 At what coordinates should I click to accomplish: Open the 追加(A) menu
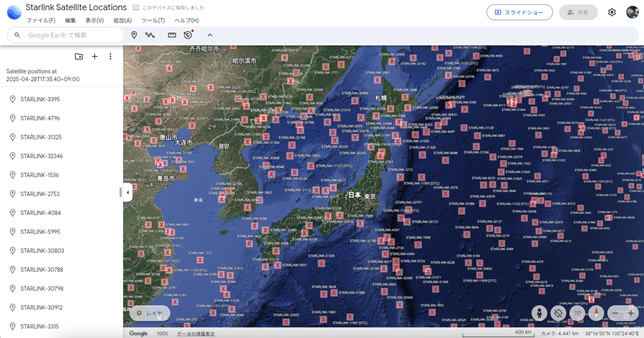point(122,20)
